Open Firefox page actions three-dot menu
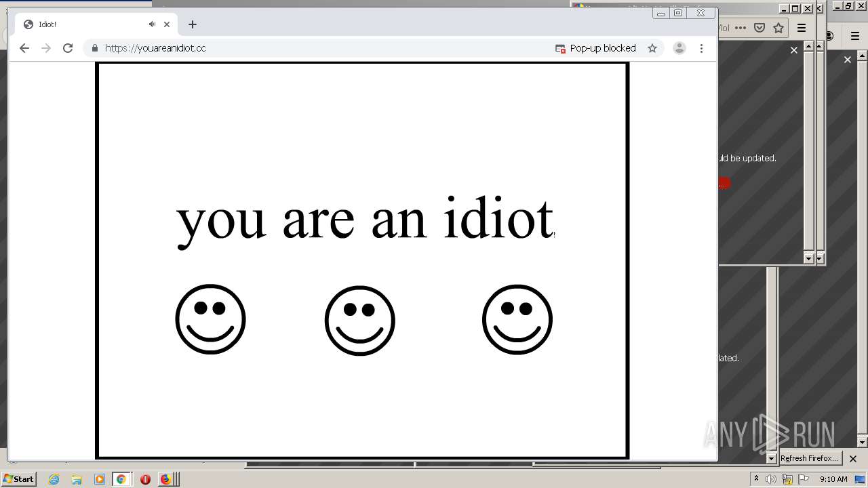The height and width of the screenshot is (488, 868). click(741, 28)
